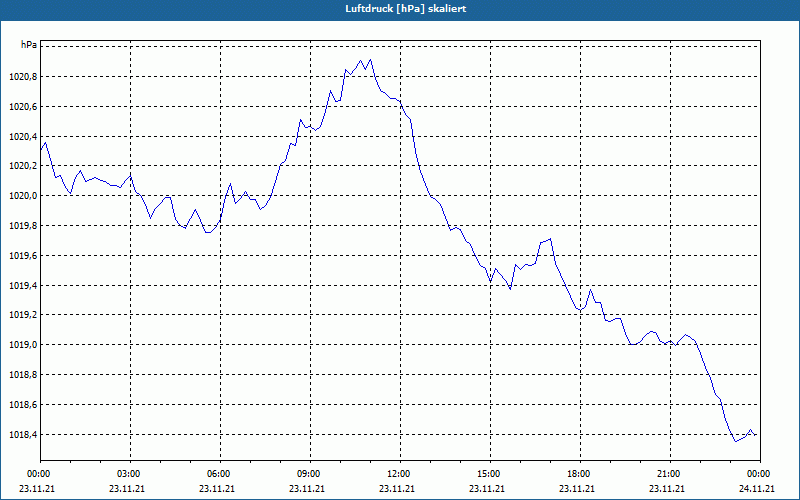This screenshot has width=800, height=500.
Task: Click the 18:00 time label
Action: click(x=580, y=473)
